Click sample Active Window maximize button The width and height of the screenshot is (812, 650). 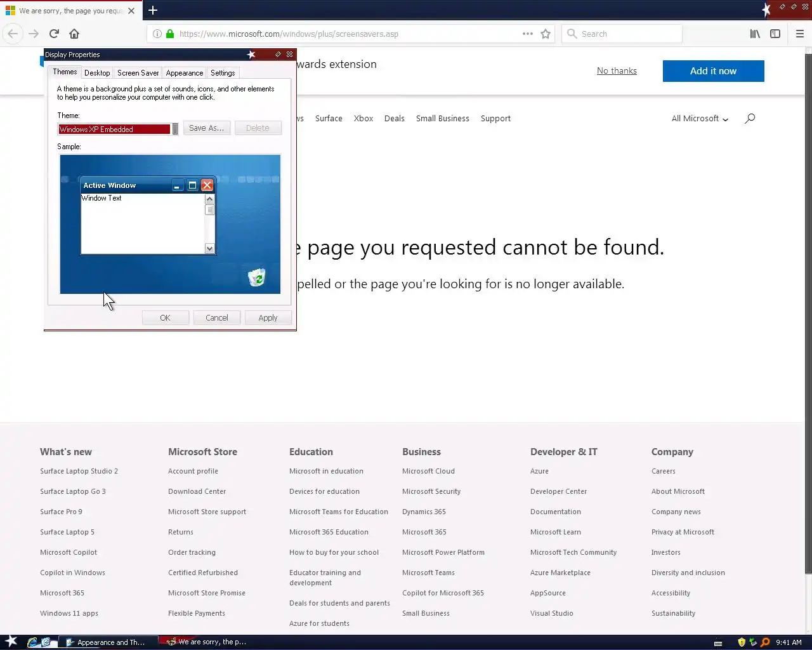tap(192, 185)
